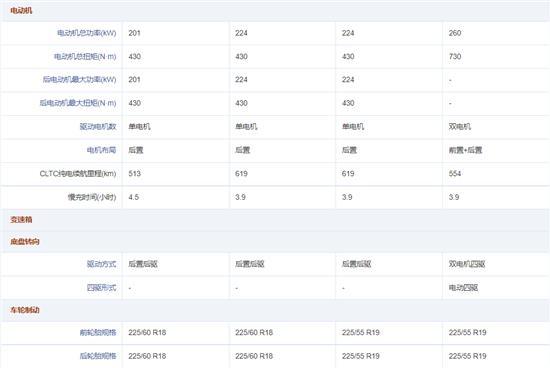Screen dimensions: 550x368
Task: Open the 电动机总功率(kW) label link
Action: tap(87, 33)
